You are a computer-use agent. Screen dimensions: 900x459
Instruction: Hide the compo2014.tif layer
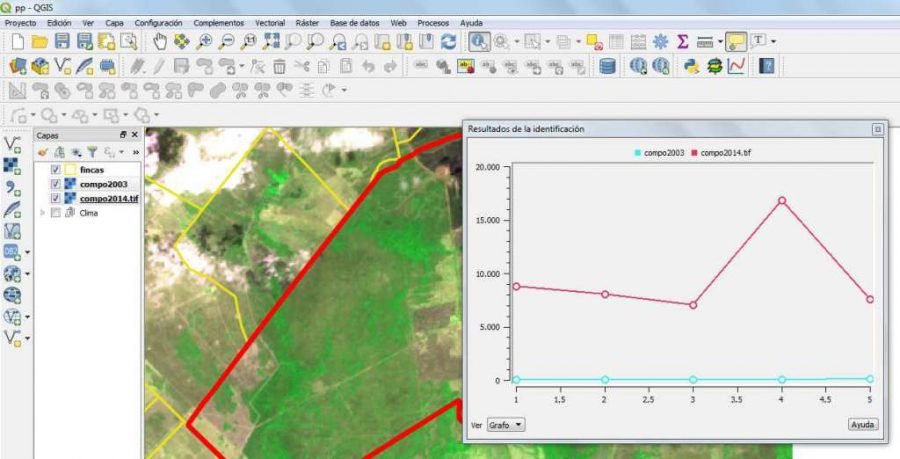(x=56, y=198)
